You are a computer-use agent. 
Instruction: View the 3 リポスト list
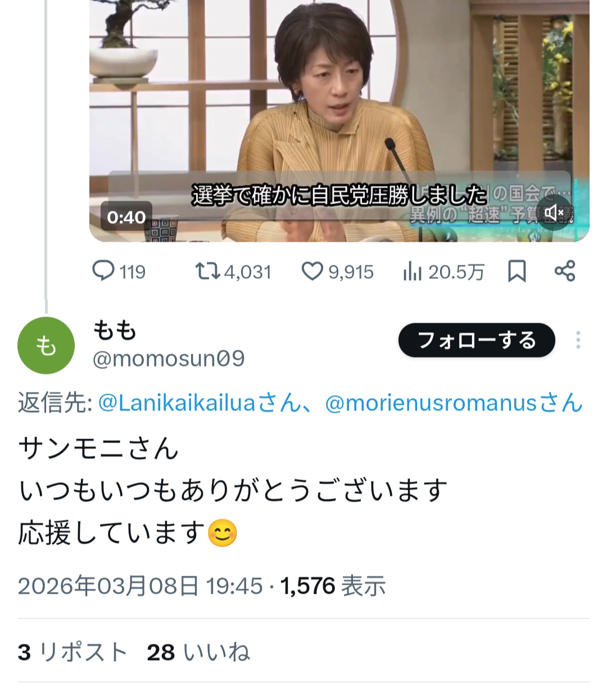73,652
